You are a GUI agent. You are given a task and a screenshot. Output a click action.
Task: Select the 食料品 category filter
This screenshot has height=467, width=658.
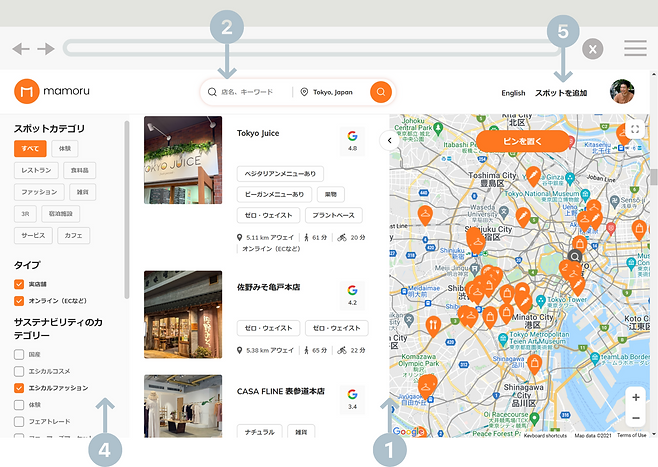(x=79, y=170)
